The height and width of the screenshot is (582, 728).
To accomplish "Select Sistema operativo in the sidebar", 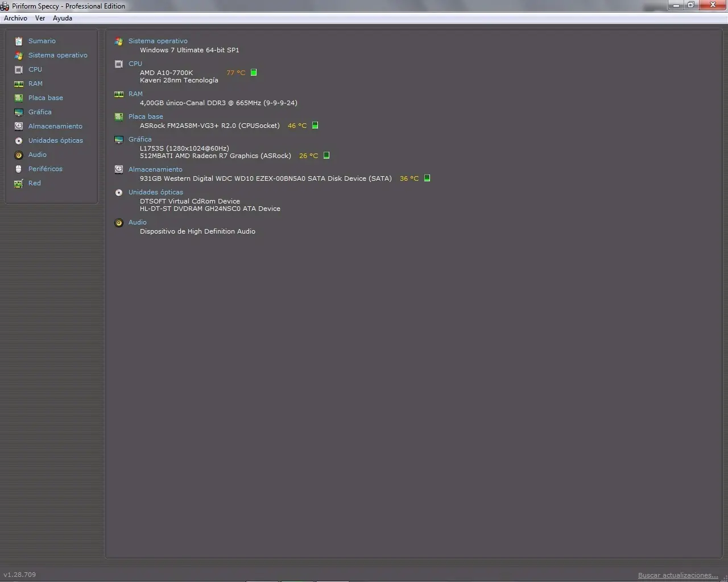I will tap(58, 55).
